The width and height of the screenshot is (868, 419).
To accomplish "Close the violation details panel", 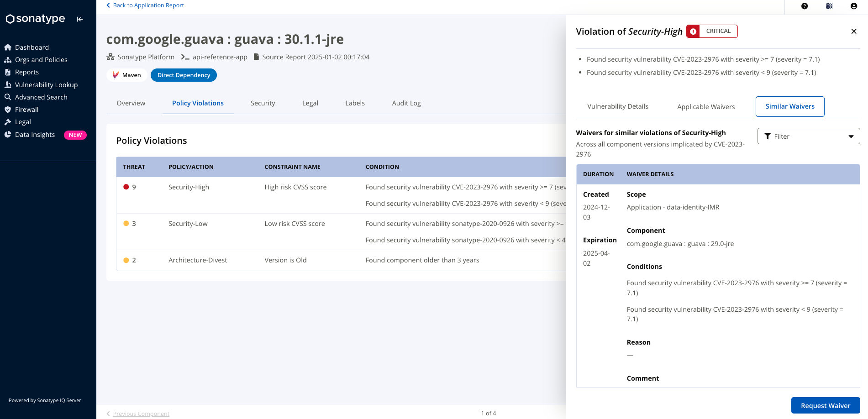I will click(854, 31).
